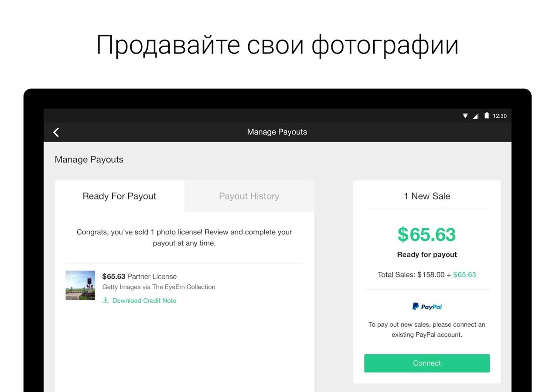This screenshot has height=392, width=556.
Task: Click the battery status icon
Action: pyautogui.click(x=486, y=116)
